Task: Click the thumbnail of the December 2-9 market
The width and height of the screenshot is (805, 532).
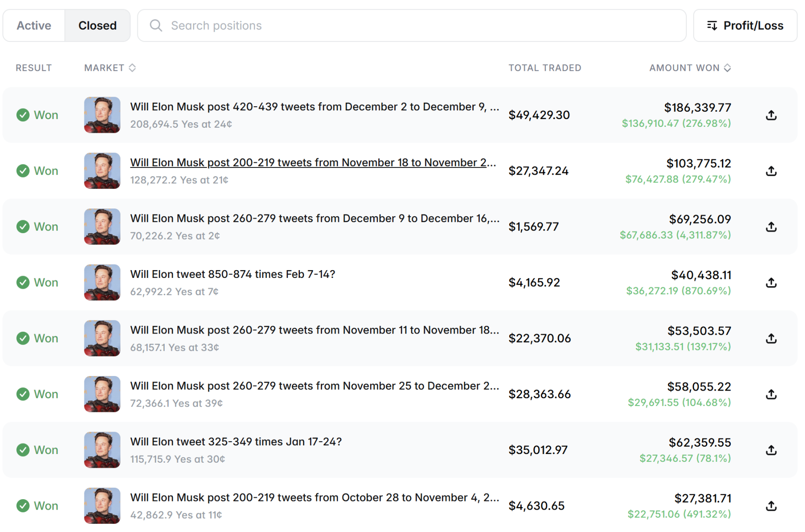Action: (x=102, y=115)
